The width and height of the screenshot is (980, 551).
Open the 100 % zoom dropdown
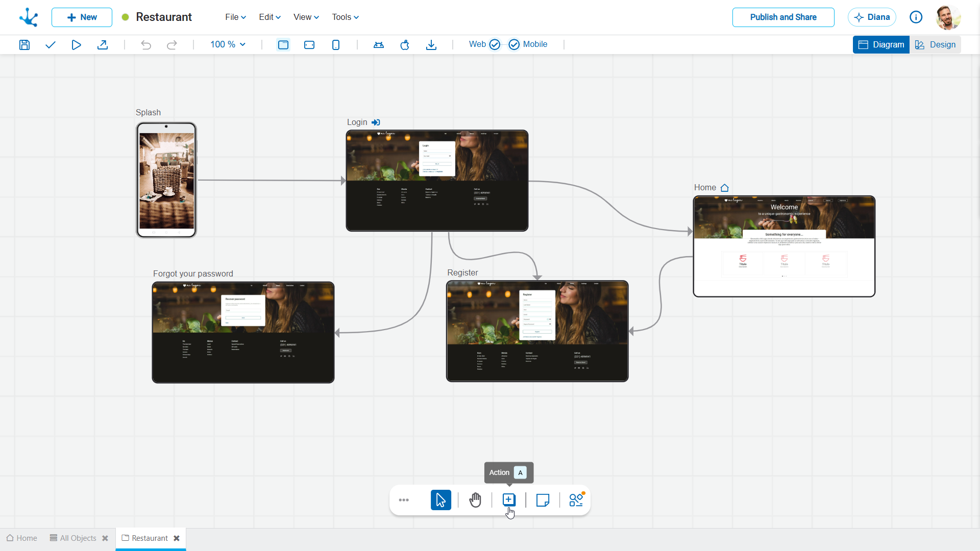click(228, 45)
